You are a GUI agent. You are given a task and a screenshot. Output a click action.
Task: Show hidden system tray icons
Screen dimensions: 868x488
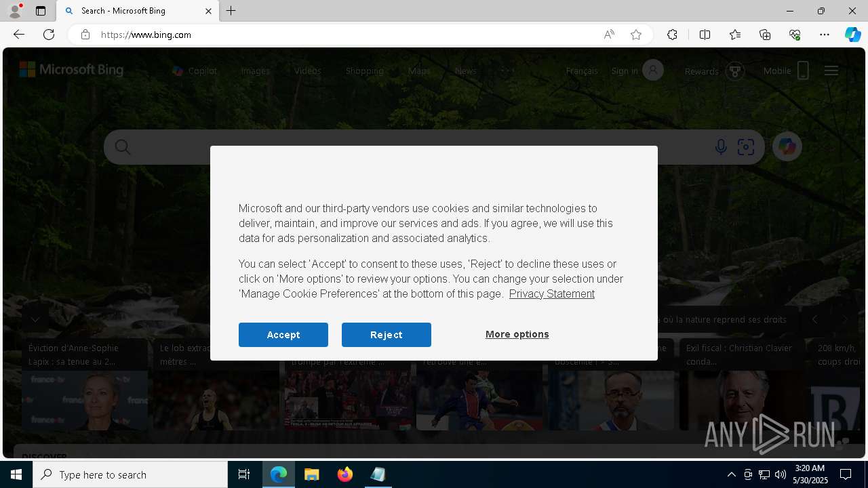(731, 474)
